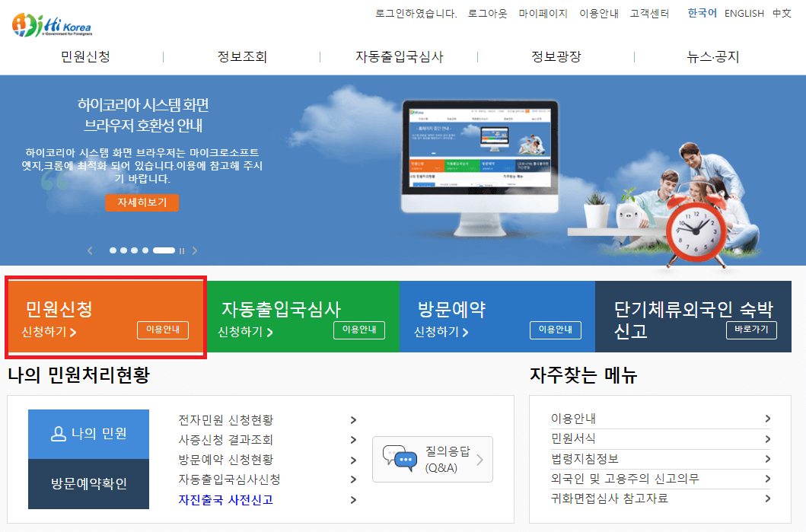Switch to the 방문예약확인 tab
The image size is (806, 532).
point(88,483)
